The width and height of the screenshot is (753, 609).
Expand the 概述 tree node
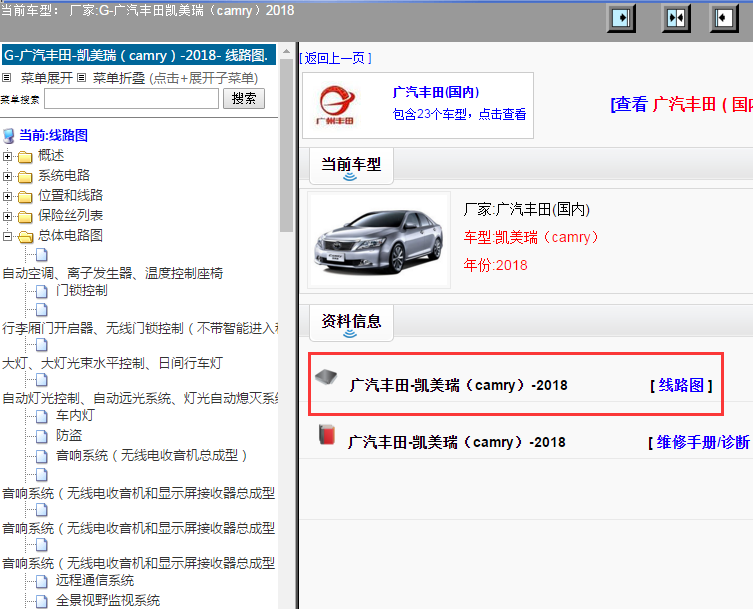click(x=7, y=157)
